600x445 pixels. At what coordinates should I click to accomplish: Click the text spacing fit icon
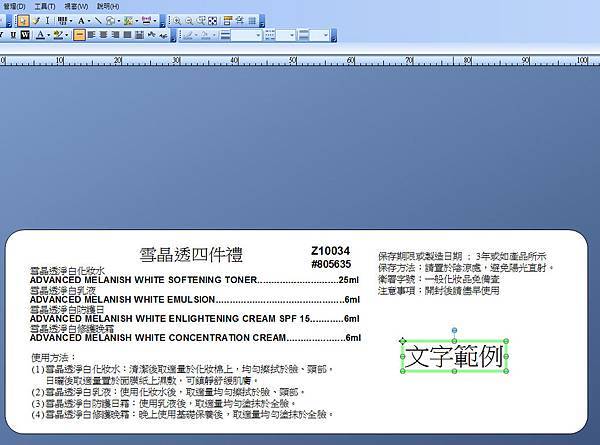pos(139,35)
